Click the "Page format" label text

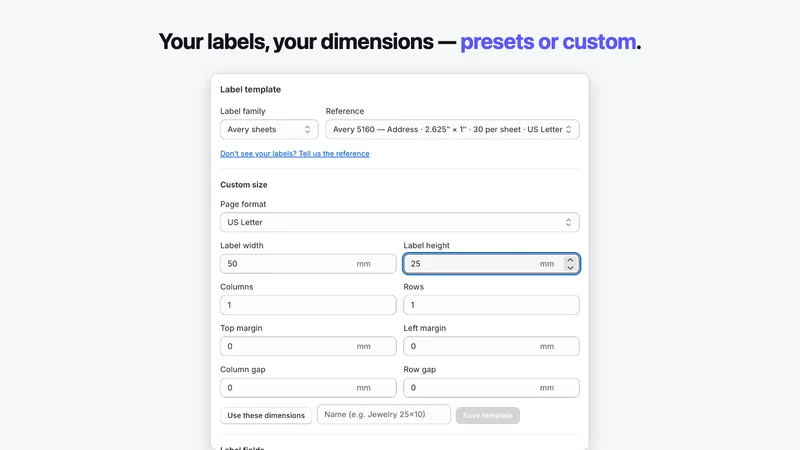(x=243, y=204)
